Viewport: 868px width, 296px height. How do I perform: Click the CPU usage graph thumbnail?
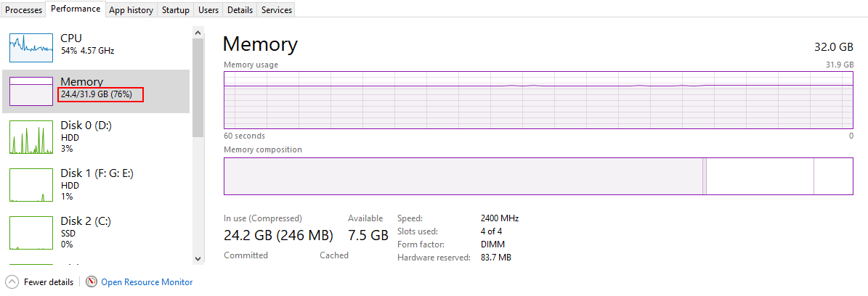[x=31, y=47]
